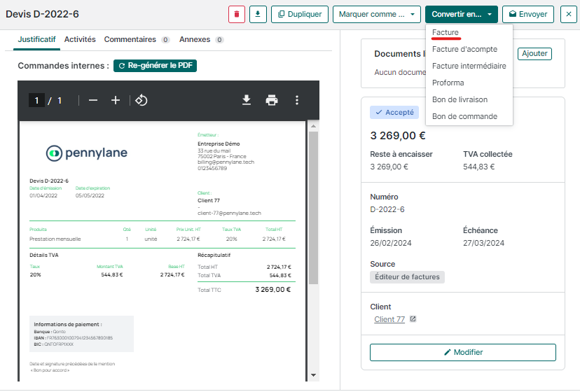Zoom out with PDF minus icon
This screenshot has height=392, width=580.
[93, 101]
